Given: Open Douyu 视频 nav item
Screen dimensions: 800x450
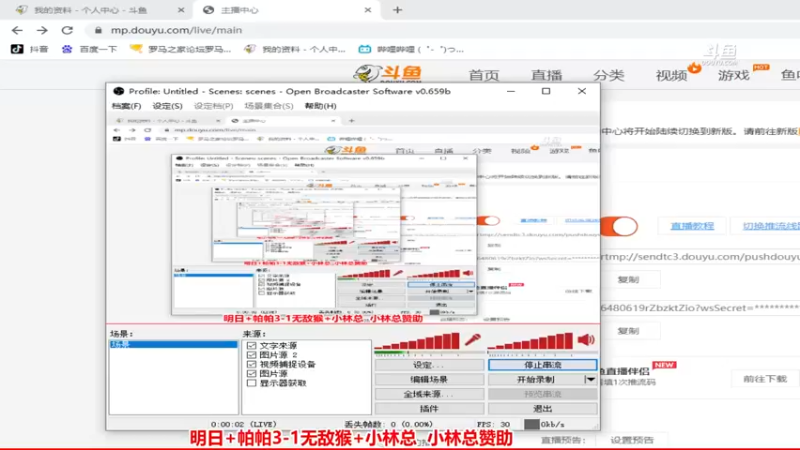Looking at the screenshot, I should tap(671, 76).
